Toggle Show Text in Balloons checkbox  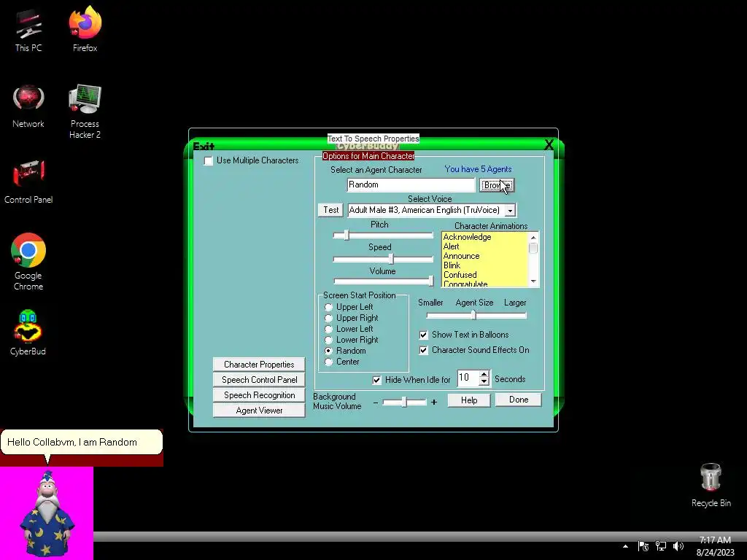pos(423,335)
